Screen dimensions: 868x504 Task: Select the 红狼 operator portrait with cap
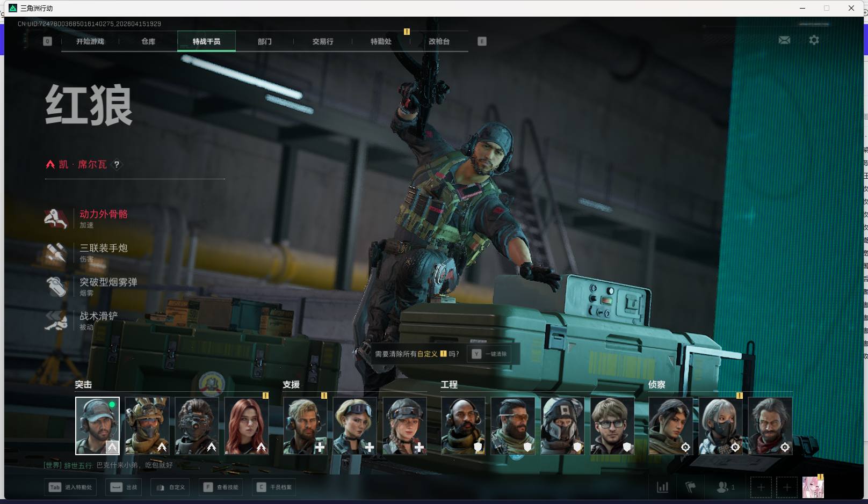97,426
